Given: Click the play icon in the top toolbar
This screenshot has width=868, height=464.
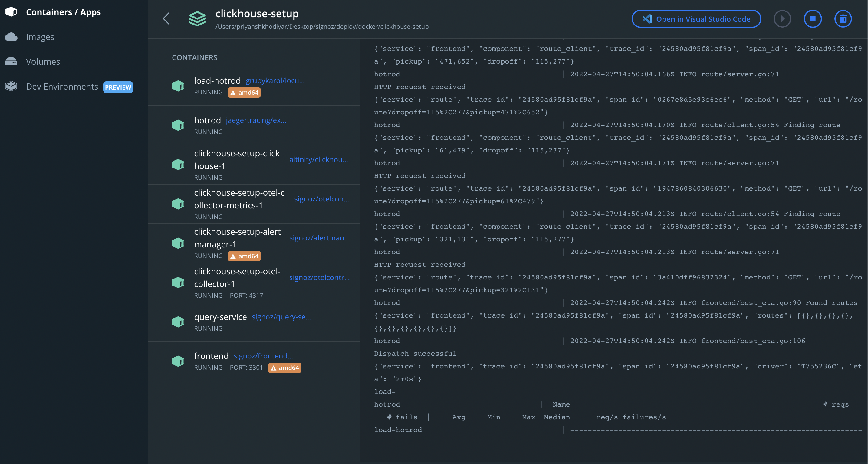Looking at the screenshot, I should click(782, 18).
